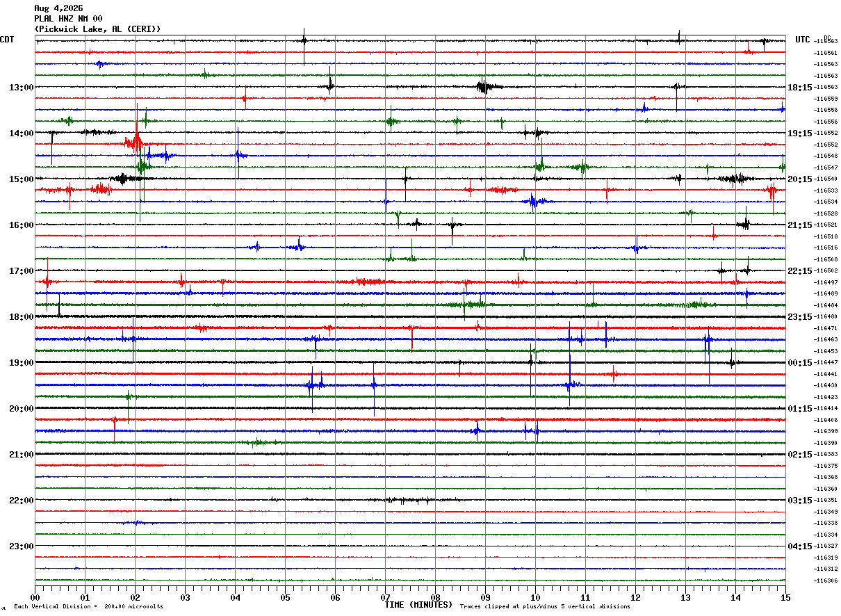Click the 00 minute tick on axis
The height and width of the screenshot is (616, 841).
click(x=35, y=597)
